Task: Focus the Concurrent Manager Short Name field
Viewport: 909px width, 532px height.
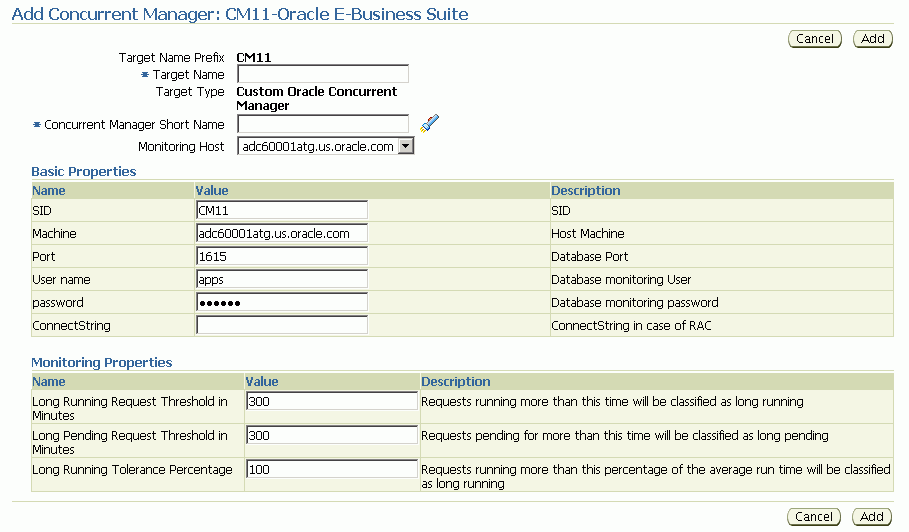Action: click(x=323, y=124)
